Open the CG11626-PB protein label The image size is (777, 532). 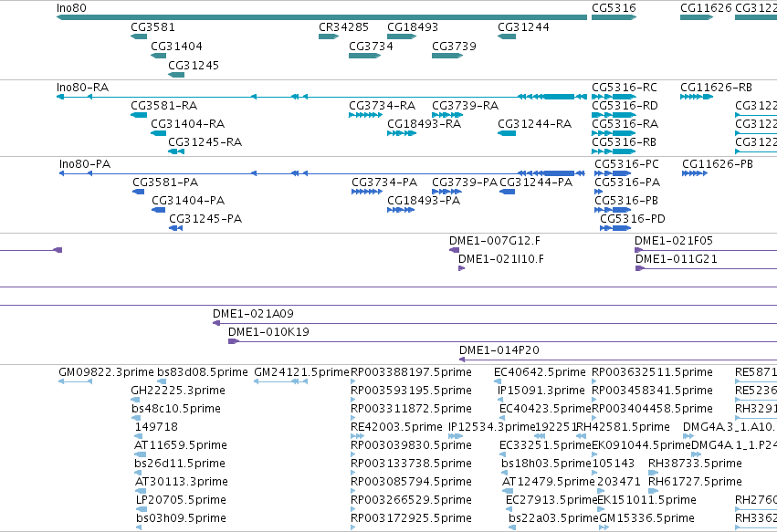pyautogui.click(x=718, y=164)
